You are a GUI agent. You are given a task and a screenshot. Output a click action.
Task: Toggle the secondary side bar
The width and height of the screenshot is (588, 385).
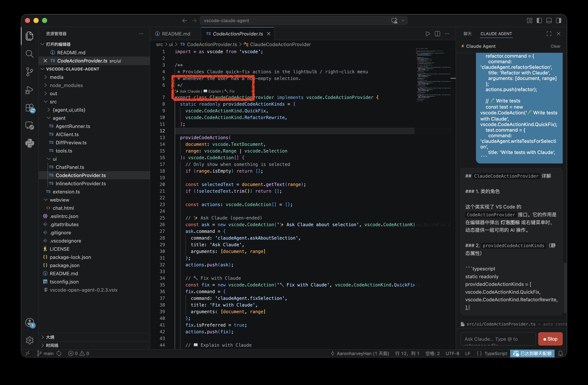[x=558, y=20]
